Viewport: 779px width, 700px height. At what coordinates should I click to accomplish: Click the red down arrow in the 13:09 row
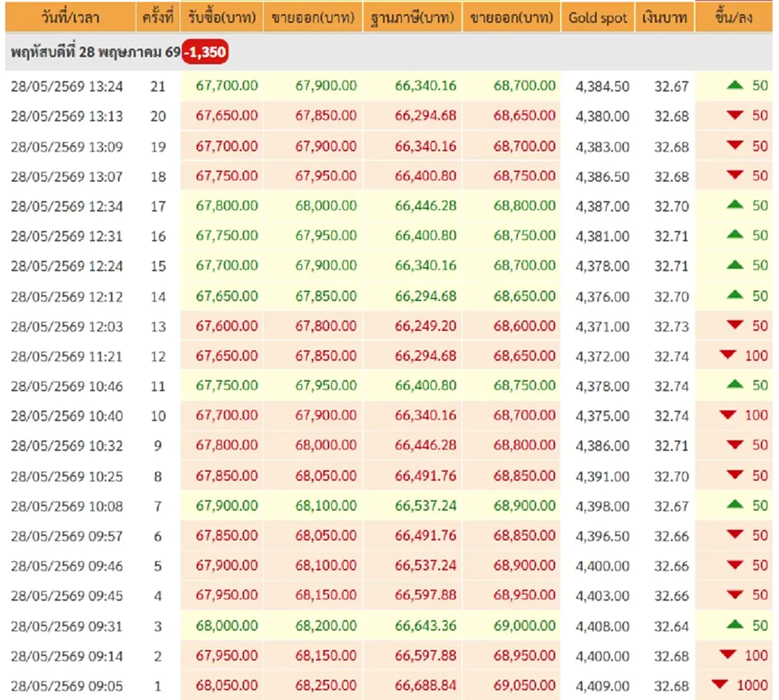[735, 145]
